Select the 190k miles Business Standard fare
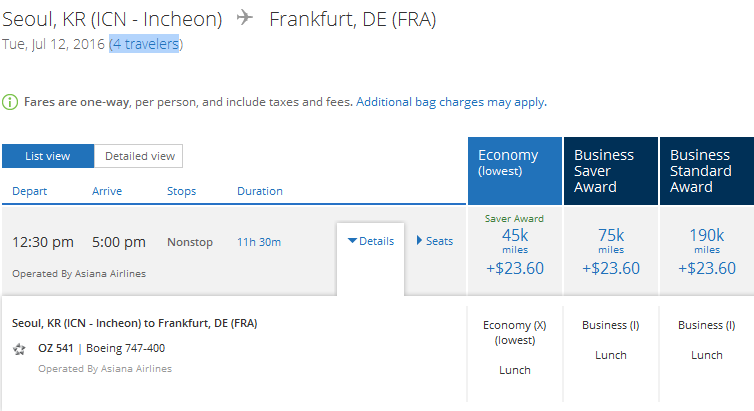The image size is (754, 411). click(706, 244)
